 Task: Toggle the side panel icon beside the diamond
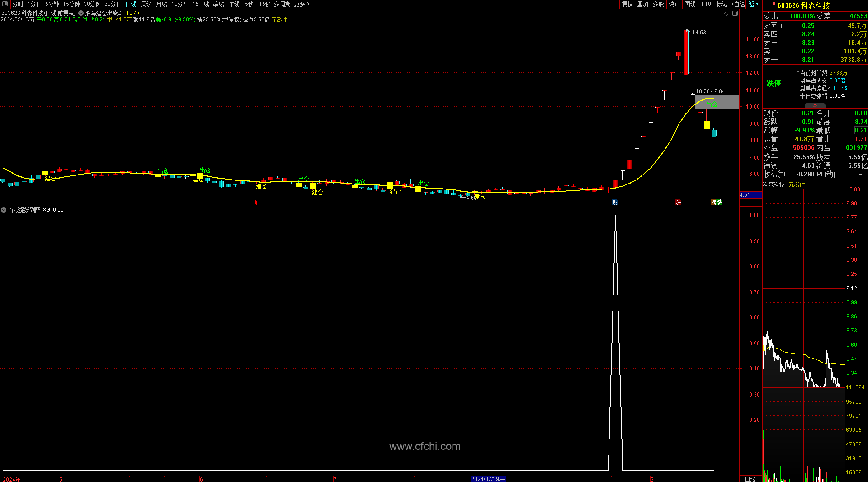pos(735,14)
